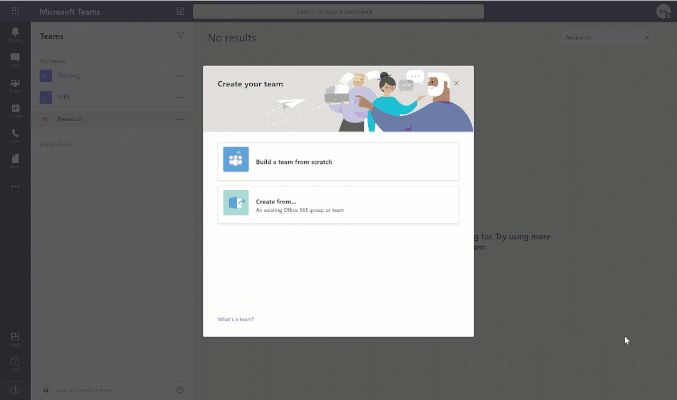Open Chat in the left app bar

coord(15,60)
